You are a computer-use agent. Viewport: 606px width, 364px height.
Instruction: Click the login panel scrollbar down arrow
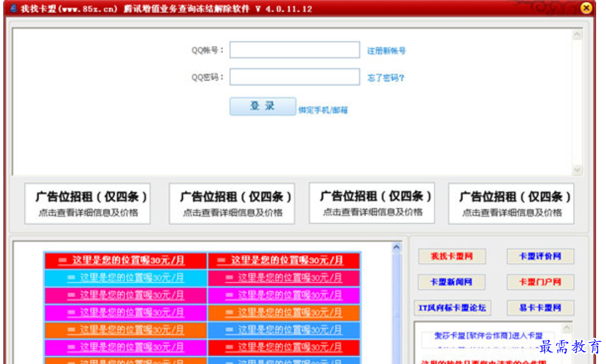(x=577, y=170)
